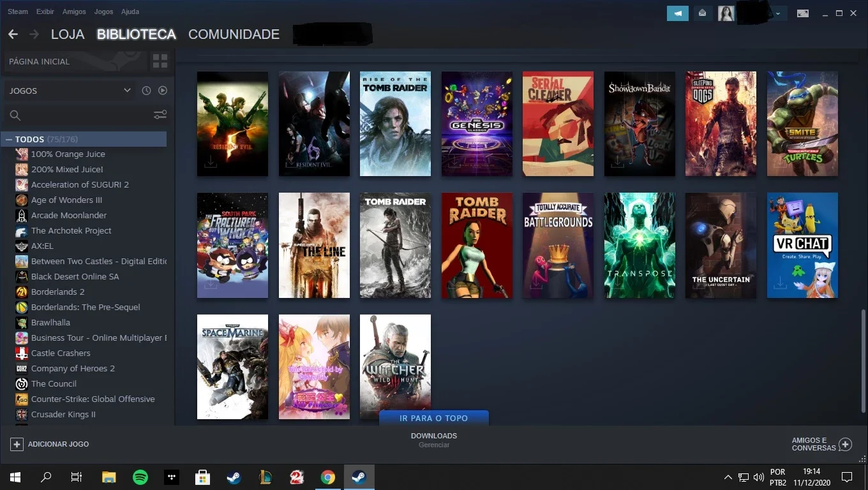The image size is (868, 490).
Task: Open the Jogos menu
Action: point(103,11)
